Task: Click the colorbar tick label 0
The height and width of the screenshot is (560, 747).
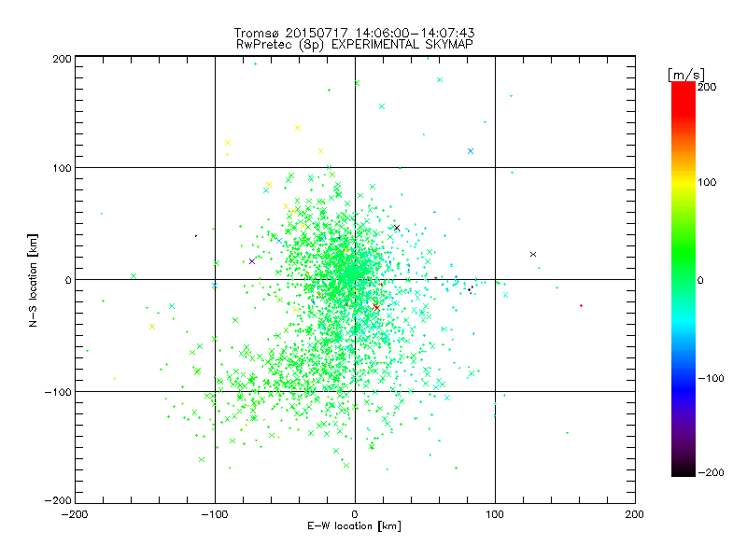Action: (700, 280)
